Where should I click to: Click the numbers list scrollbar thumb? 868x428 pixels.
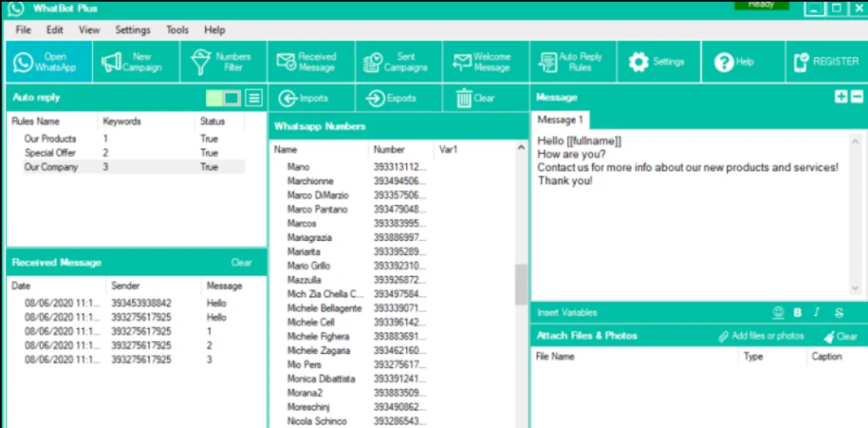pyautogui.click(x=520, y=284)
